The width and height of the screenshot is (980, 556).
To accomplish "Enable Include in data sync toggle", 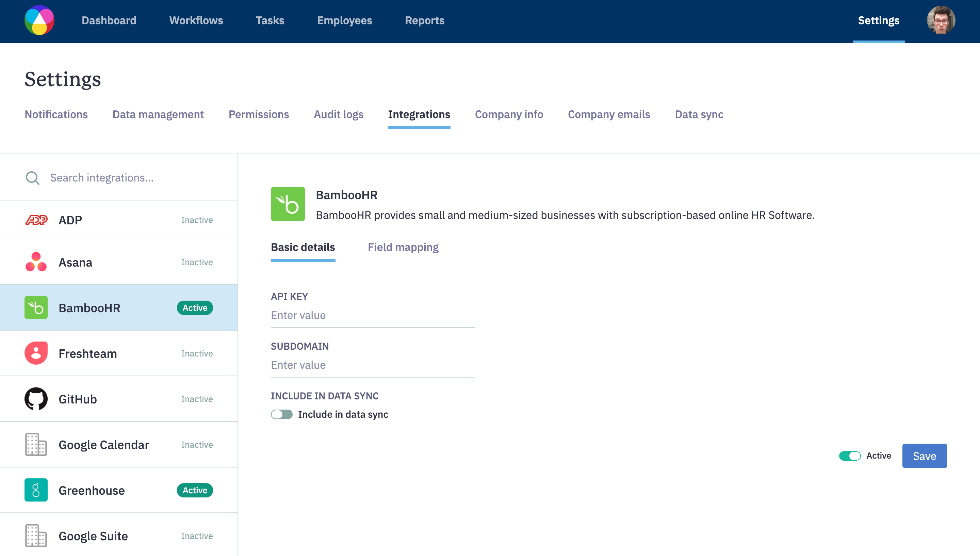I will [x=282, y=414].
